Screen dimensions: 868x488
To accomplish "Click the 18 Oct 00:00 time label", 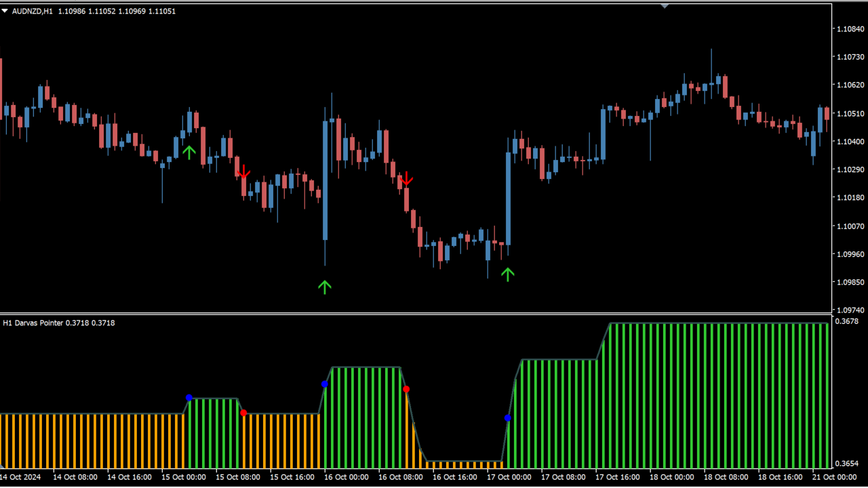I will click(672, 477).
